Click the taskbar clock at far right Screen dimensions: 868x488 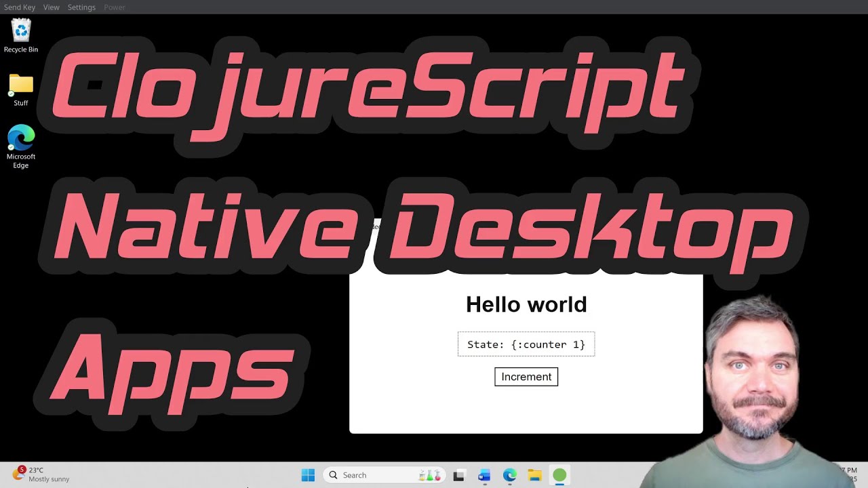pyautogui.click(x=849, y=474)
